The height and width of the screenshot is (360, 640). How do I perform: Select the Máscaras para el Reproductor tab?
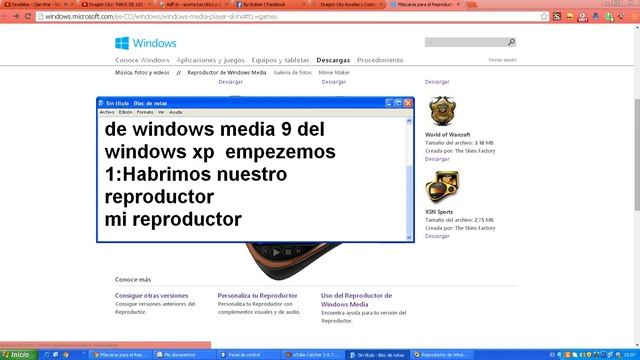point(424,4)
